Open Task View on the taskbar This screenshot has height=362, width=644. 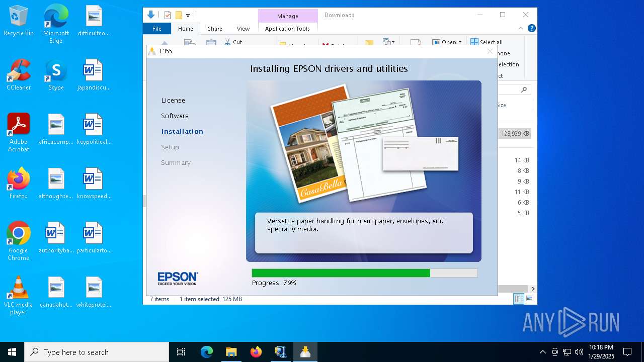181,352
